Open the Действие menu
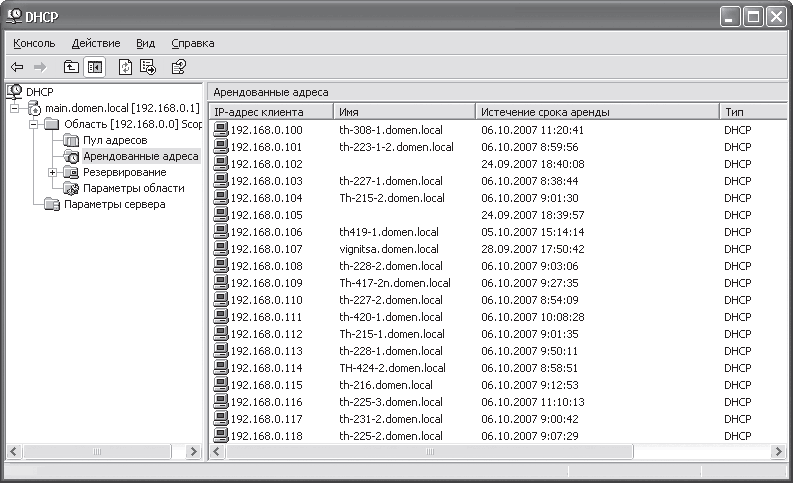 [x=96, y=43]
